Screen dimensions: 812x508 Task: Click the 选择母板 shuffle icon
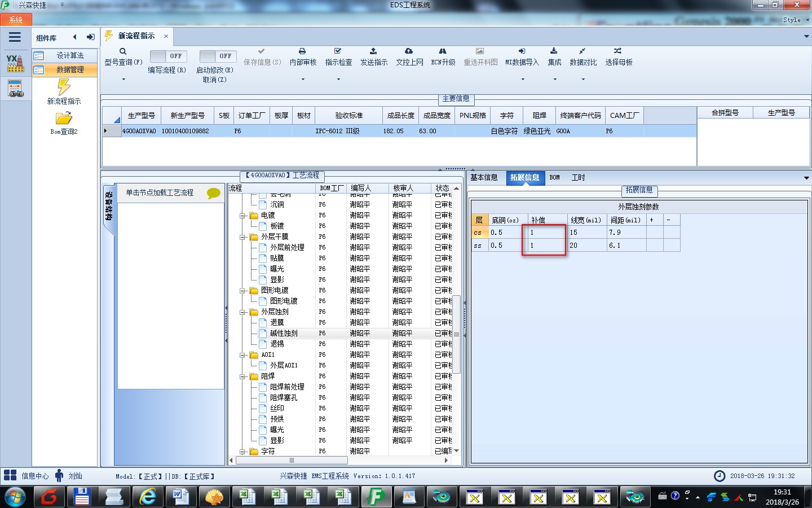pyautogui.click(x=618, y=51)
